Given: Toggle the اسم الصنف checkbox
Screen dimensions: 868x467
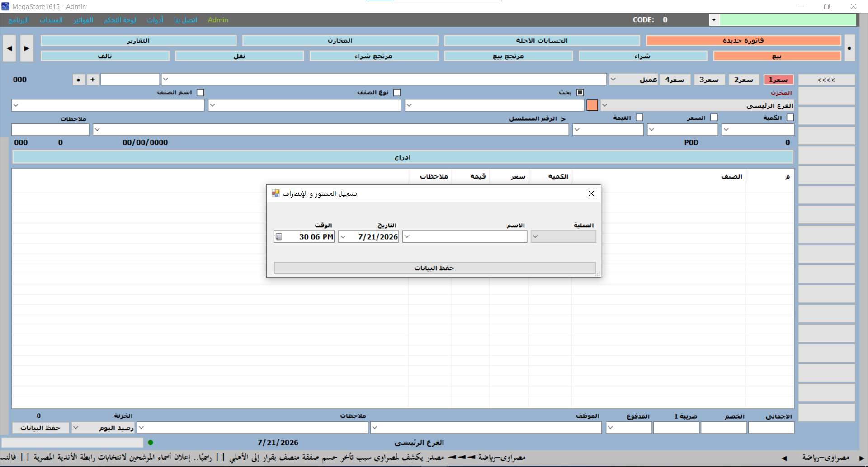Looking at the screenshot, I should (200, 93).
